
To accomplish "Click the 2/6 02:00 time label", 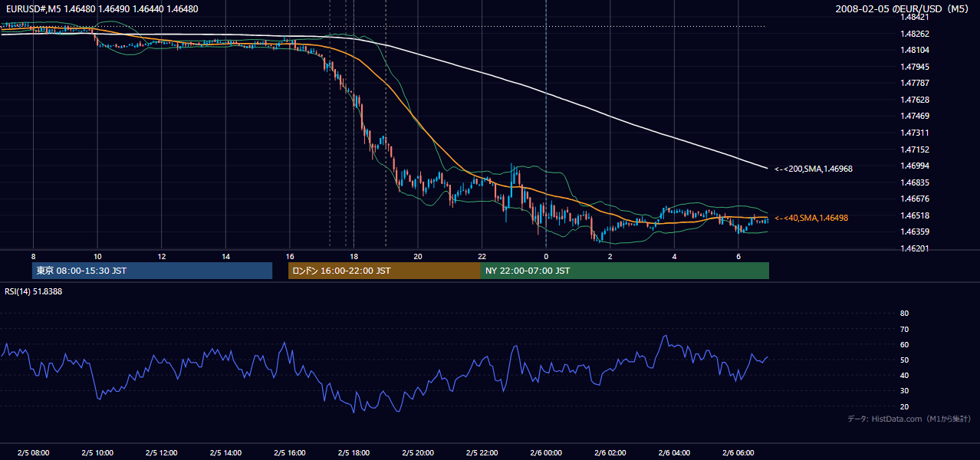I will point(610,453).
